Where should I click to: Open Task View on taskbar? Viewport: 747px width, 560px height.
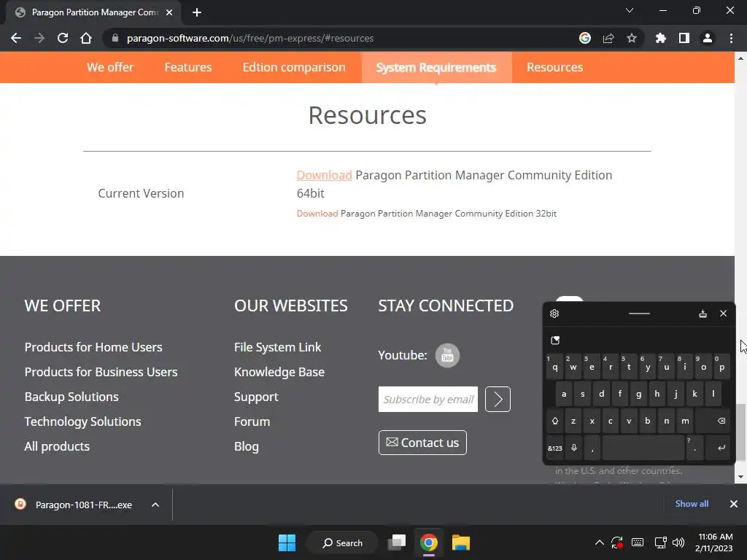coord(397,542)
